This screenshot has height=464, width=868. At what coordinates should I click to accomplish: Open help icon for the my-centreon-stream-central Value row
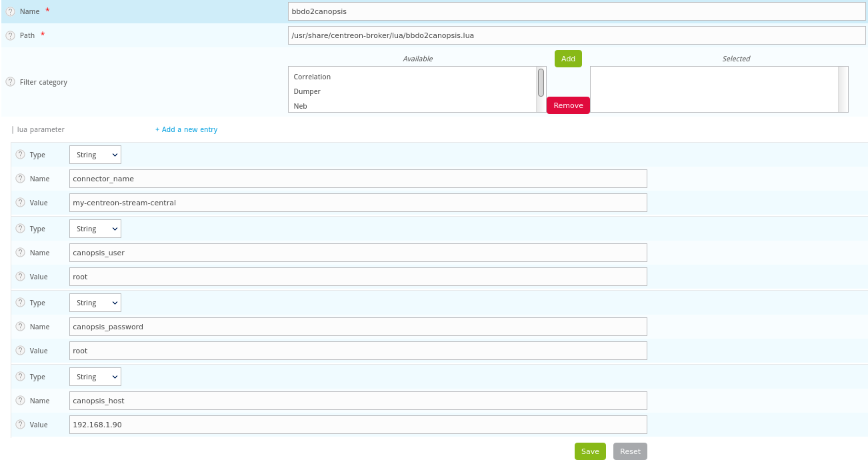tap(20, 203)
